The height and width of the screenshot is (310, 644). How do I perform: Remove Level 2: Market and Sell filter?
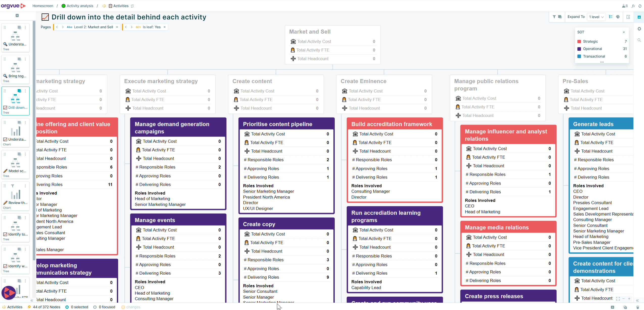point(117,27)
